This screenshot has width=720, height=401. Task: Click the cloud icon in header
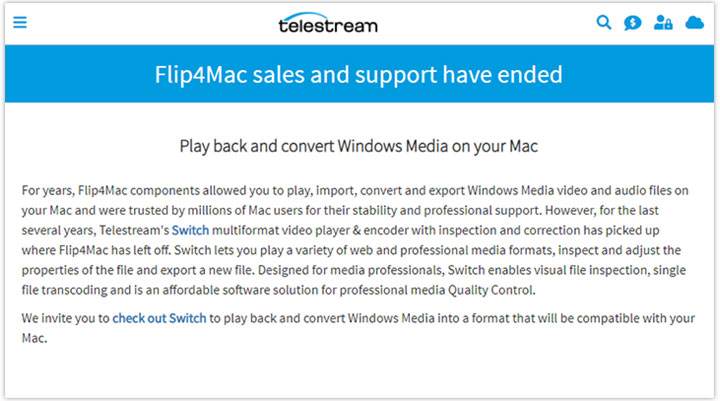(694, 22)
